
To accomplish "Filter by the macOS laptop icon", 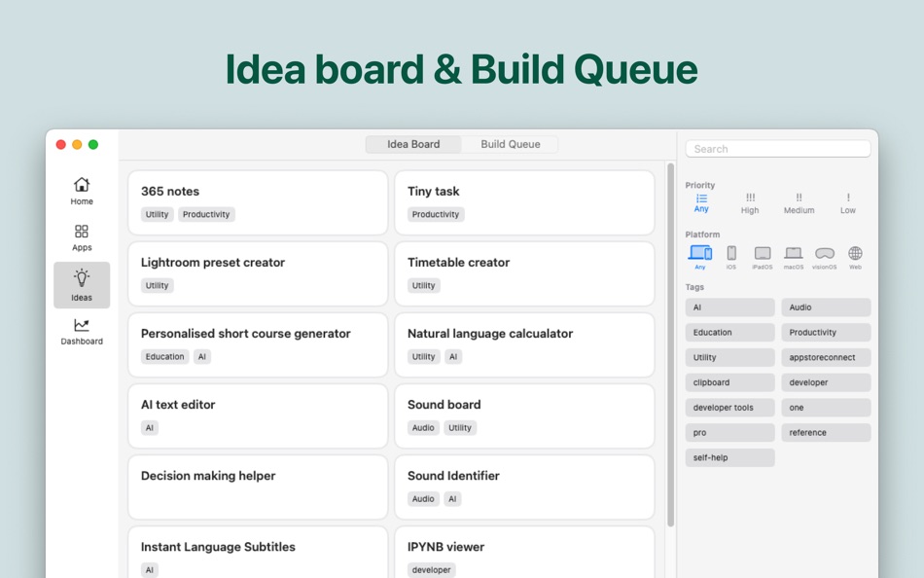I will tap(792, 254).
